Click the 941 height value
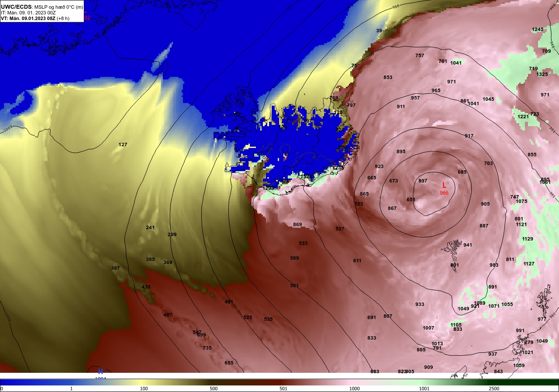 coord(468,245)
